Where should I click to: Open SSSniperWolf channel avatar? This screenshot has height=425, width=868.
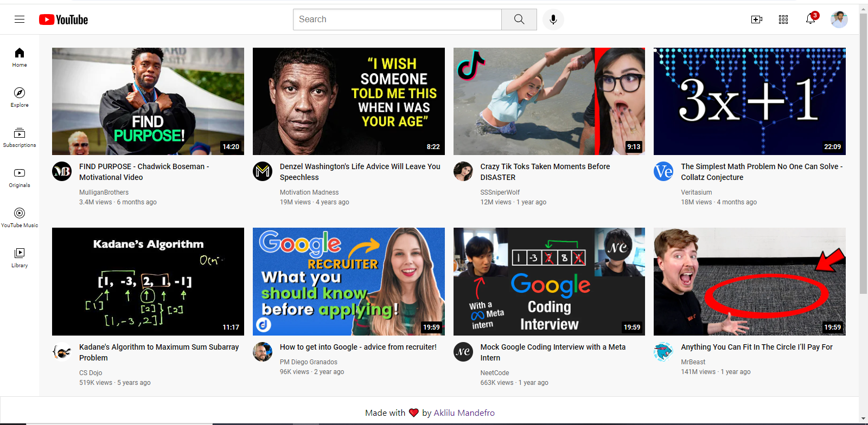click(x=463, y=171)
